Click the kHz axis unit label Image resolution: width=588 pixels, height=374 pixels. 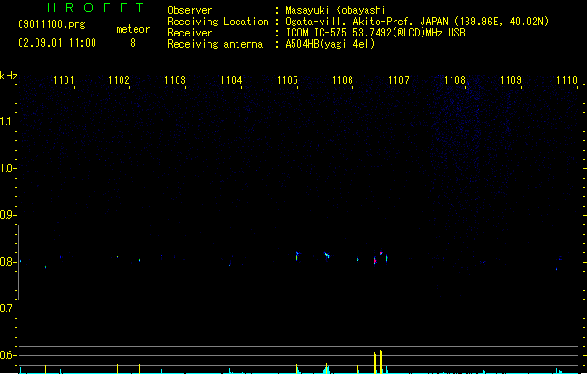point(8,76)
